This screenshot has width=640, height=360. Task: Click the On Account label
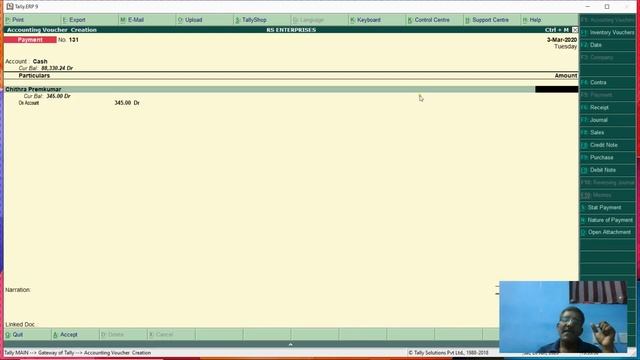click(x=29, y=103)
